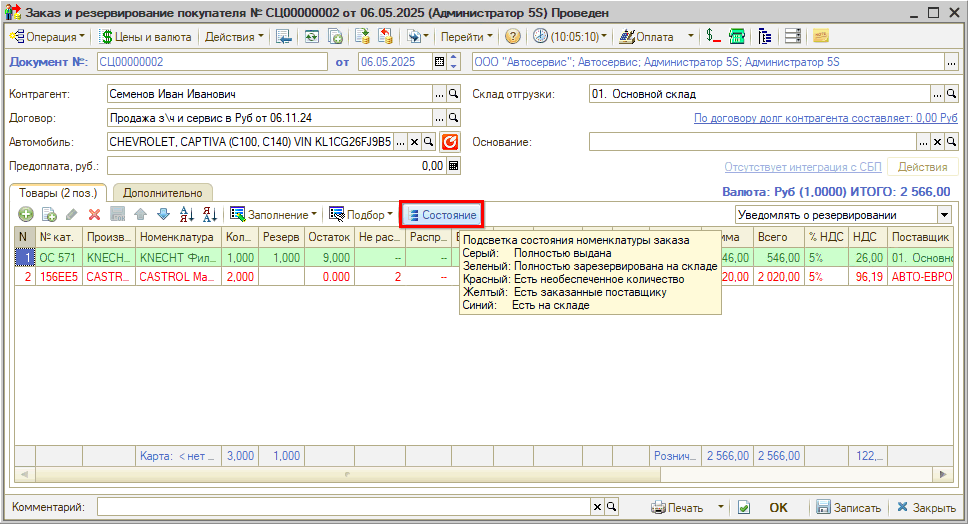Image resolution: width=968 pixels, height=524 pixels.
Task: Expand the Уведомлять о резервировании dropdown
Action: (943, 215)
